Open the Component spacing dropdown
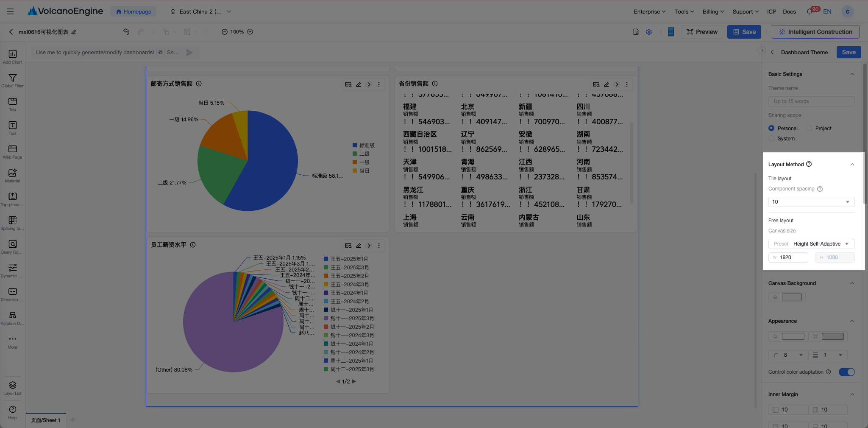Viewport: 868px width, 428px height. tap(811, 202)
